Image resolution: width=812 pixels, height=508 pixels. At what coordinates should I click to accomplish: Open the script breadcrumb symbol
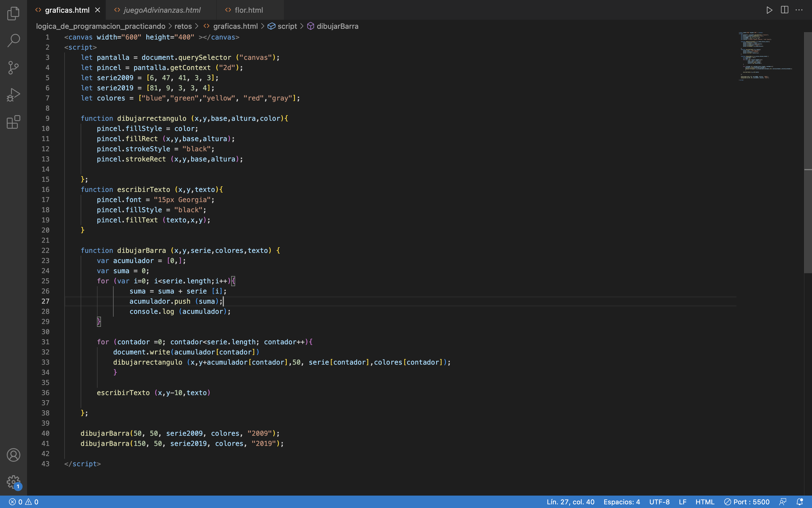282,26
